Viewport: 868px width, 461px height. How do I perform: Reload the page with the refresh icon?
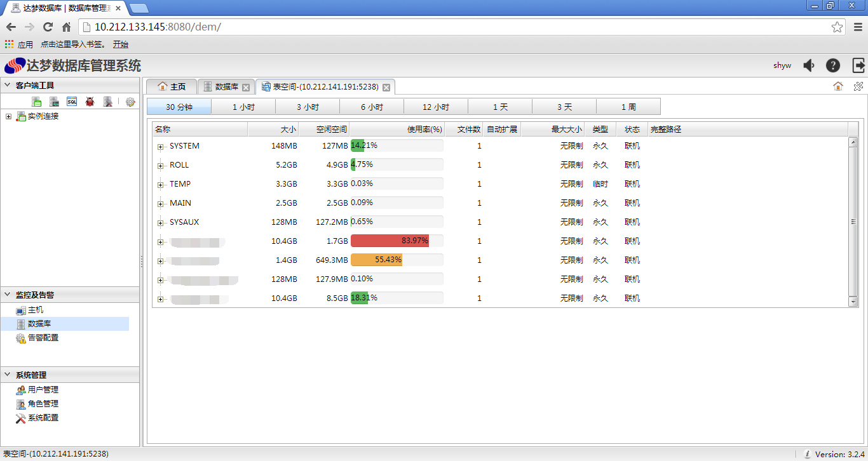48,27
